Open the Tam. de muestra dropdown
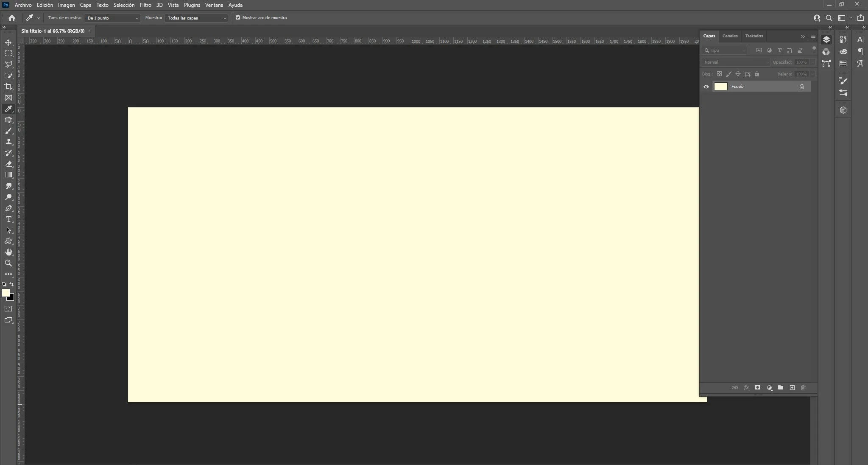 tap(112, 18)
